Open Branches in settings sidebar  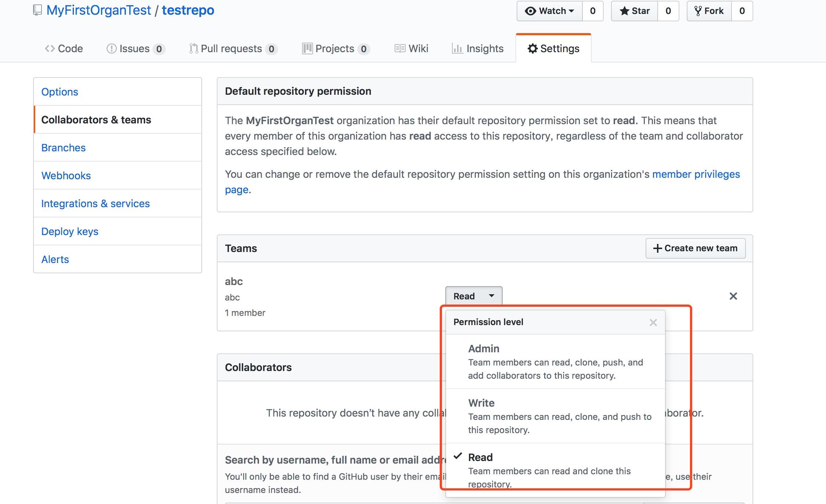point(63,148)
